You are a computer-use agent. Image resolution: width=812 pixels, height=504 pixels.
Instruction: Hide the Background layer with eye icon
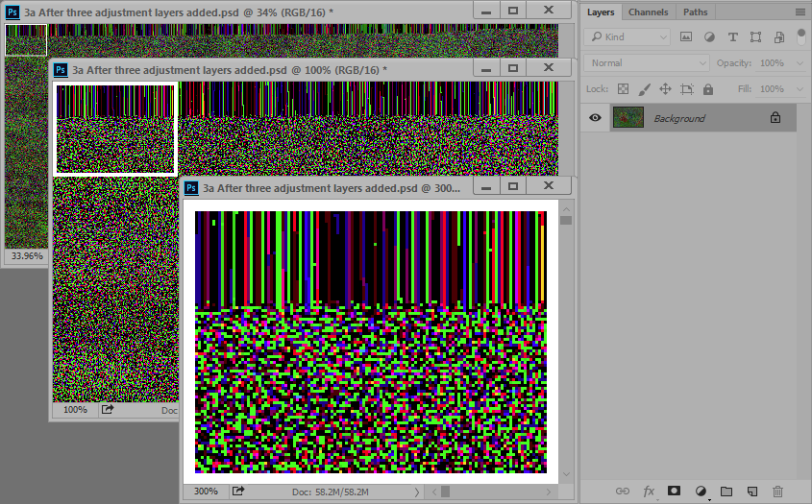[595, 118]
